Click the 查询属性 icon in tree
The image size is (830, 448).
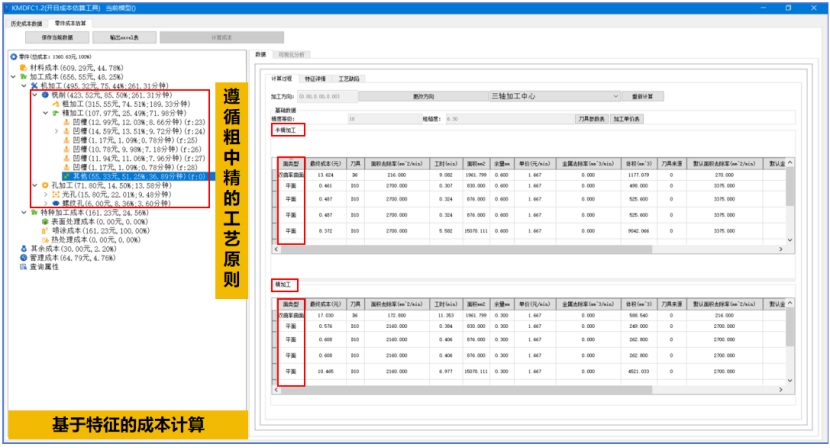tap(22, 269)
